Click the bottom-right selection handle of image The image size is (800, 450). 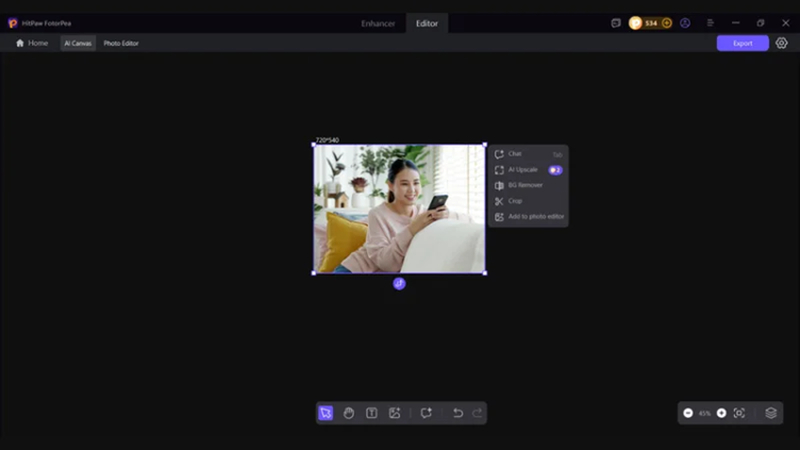(485, 273)
